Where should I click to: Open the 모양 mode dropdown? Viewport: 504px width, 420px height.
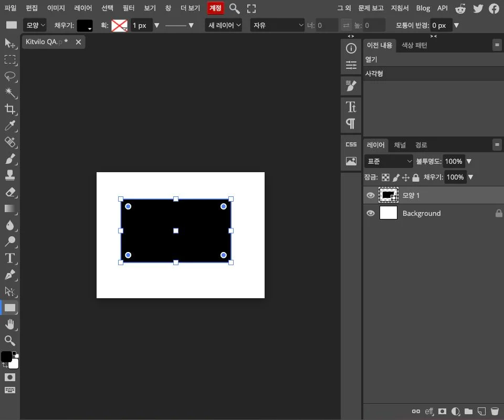pyautogui.click(x=35, y=25)
